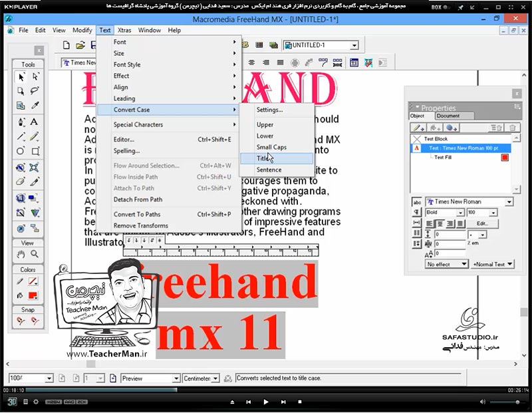Click Stop in KMPlayer controls
The width and height of the screenshot is (532, 413).
[x=300, y=402]
